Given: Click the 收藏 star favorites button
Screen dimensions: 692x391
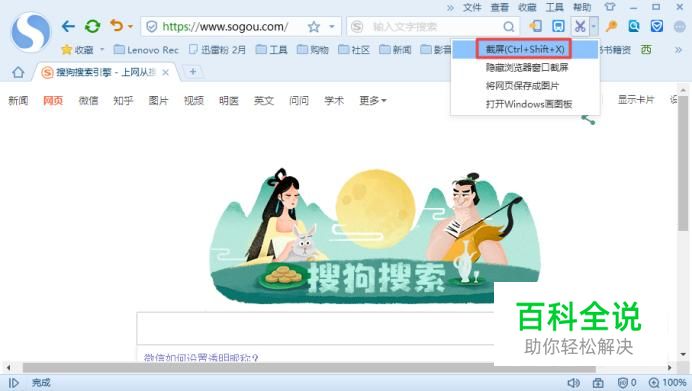Looking at the screenshot, I should pos(77,49).
